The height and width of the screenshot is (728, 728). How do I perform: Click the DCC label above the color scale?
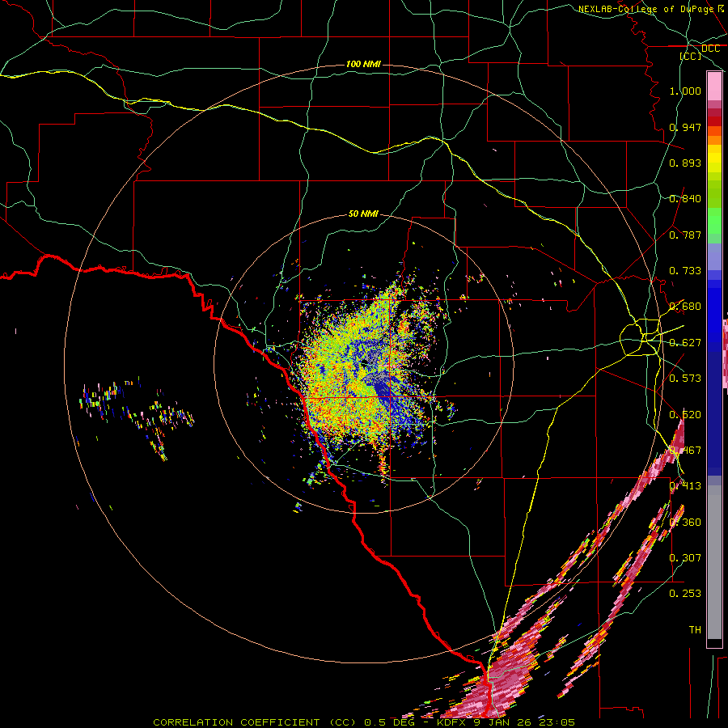point(710,49)
